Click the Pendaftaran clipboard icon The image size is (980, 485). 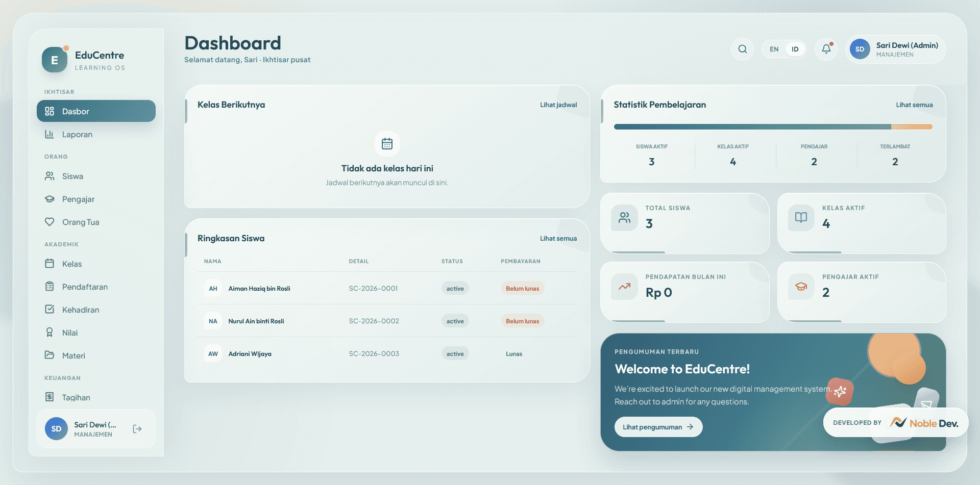(x=50, y=287)
